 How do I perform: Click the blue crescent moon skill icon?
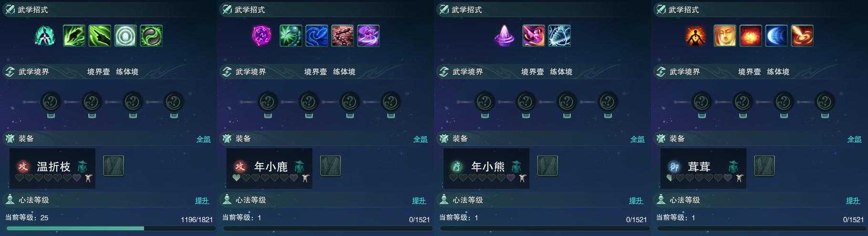(x=776, y=36)
